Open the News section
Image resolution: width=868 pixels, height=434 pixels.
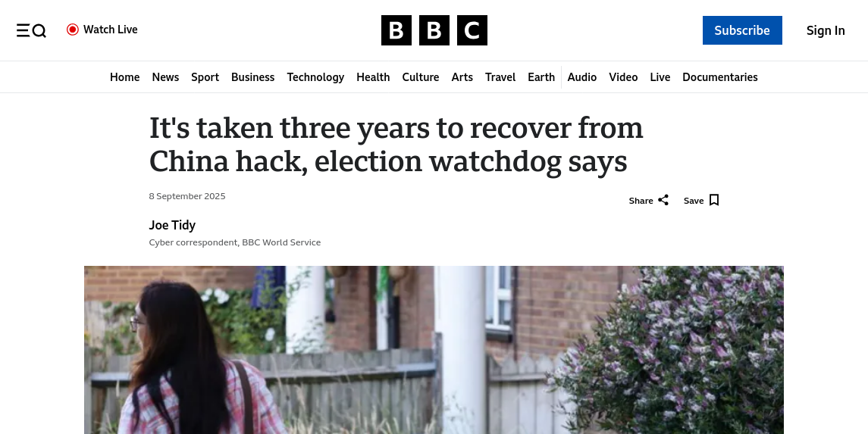tap(165, 77)
